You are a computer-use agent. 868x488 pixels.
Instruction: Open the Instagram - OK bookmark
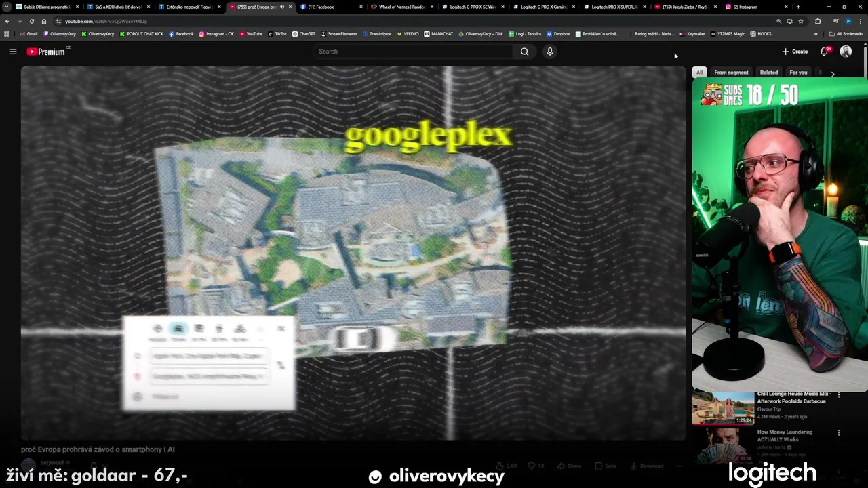coord(216,34)
